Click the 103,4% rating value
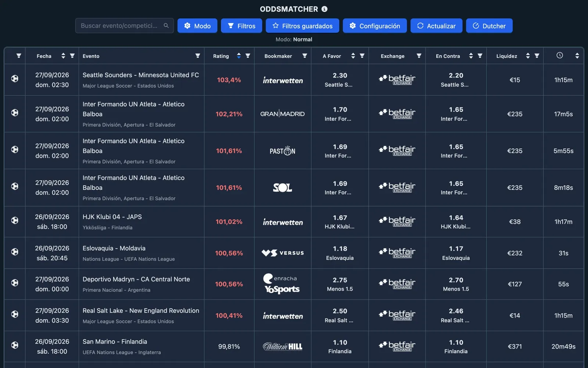The image size is (588, 368). tap(229, 80)
